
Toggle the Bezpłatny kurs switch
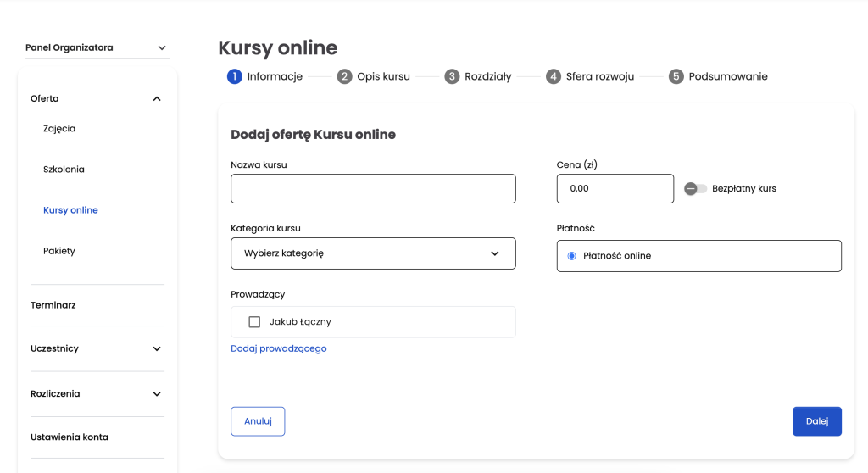[695, 188]
